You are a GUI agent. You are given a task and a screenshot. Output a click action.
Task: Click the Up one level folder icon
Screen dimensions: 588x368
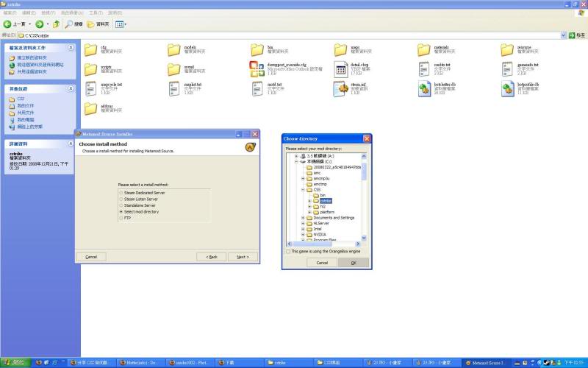pyautogui.click(x=54, y=24)
